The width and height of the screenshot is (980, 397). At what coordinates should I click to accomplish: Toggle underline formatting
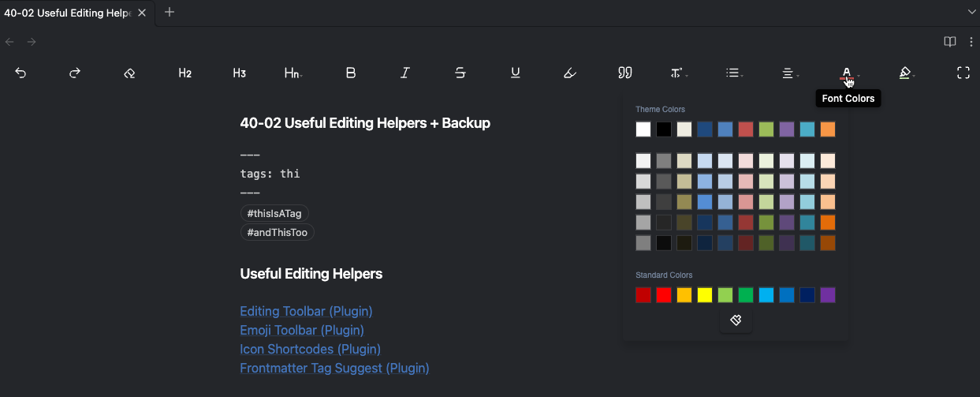[x=516, y=73]
